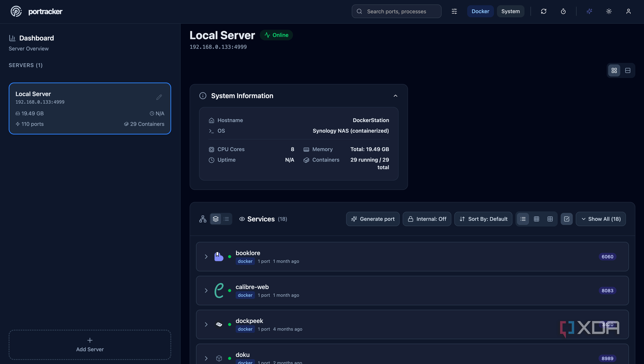The width and height of the screenshot is (644, 364).
Task: Click the Add Server button
Action: point(90,345)
